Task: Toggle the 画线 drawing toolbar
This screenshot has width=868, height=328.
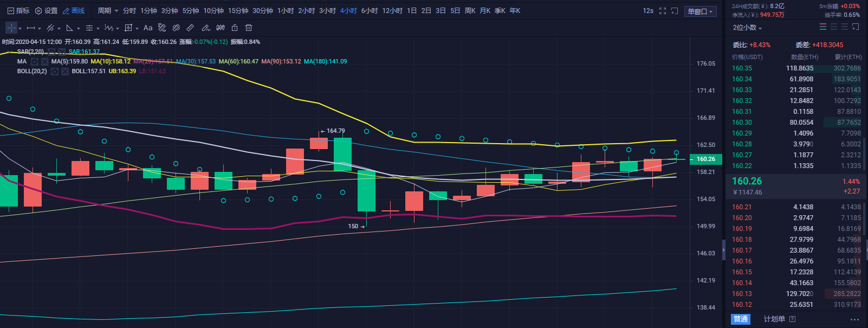Action: point(74,11)
